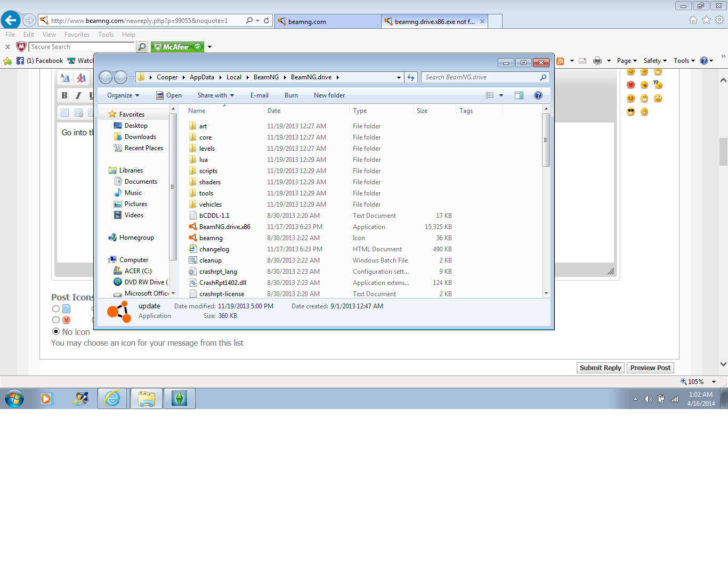The image size is (728, 588).
Task: Click the Explorer address refresh button
Action: [x=411, y=77]
